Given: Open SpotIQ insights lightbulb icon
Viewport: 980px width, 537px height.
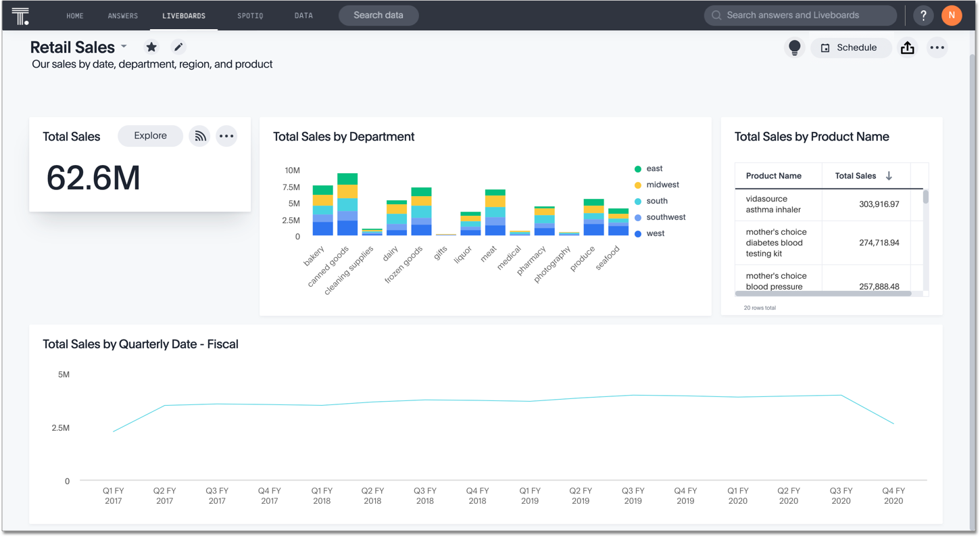Looking at the screenshot, I should [795, 47].
